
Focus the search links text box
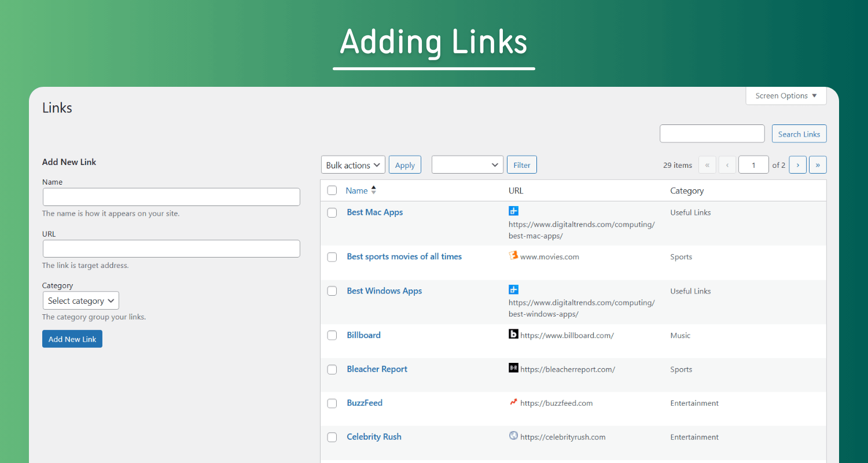pyautogui.click(x=712, y=134)
